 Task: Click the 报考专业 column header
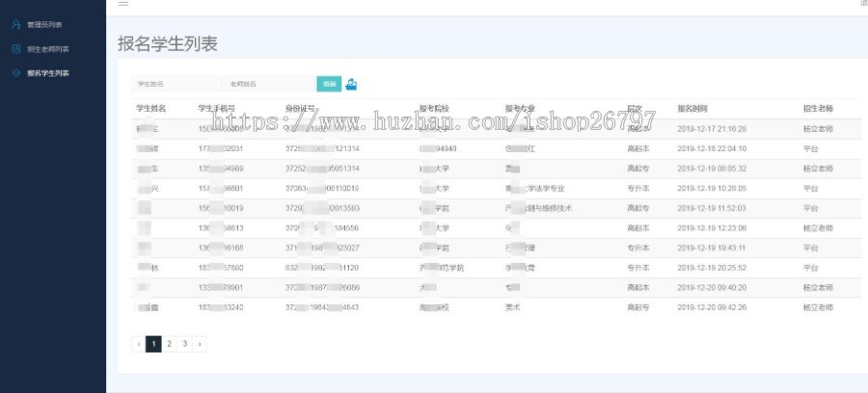(520, 109)
